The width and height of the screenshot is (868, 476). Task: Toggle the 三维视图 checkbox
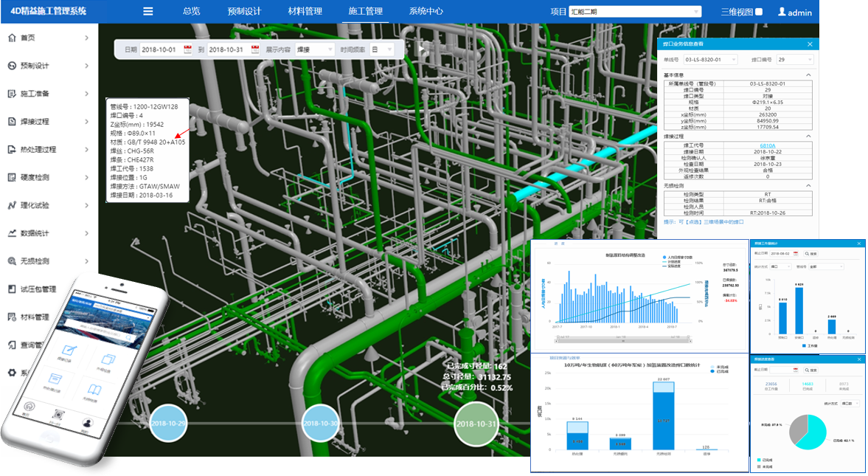pyautogui.click(x=759, y=12)
